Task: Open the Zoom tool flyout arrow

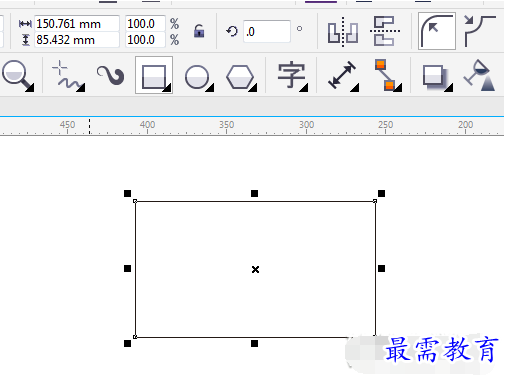Action: click(30, 88)
